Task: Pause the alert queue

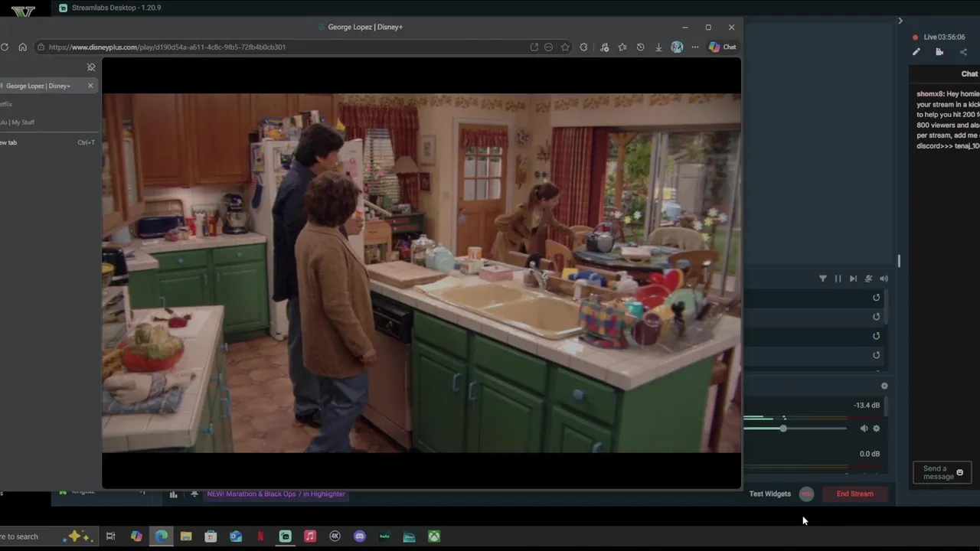Action: [x=838, y=279]
